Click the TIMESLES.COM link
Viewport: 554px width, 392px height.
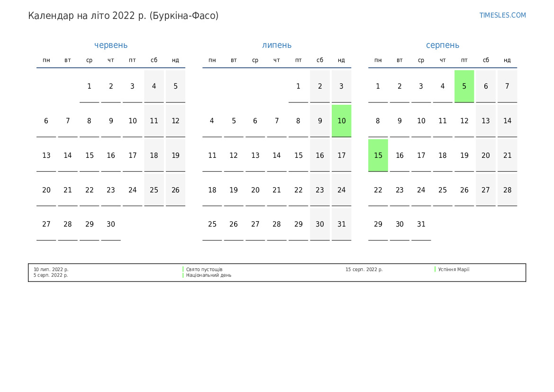[x=502, y=15]
